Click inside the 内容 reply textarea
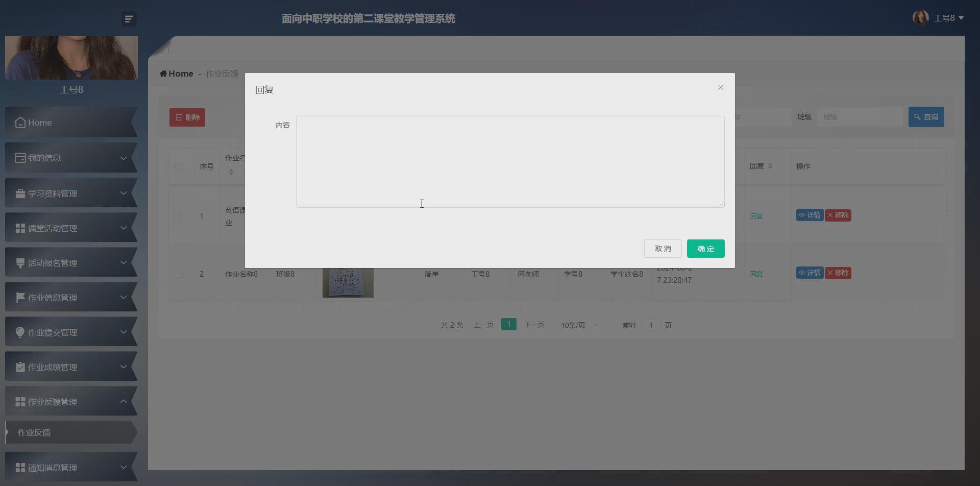The width and height of the screenshot is (980, 486). click(509, 161)
